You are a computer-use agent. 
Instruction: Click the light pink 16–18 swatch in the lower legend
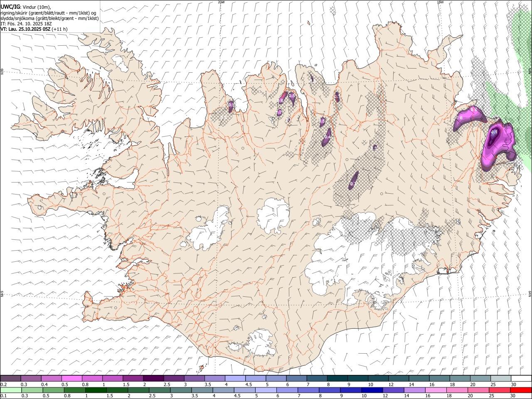[x=436, y=390]
